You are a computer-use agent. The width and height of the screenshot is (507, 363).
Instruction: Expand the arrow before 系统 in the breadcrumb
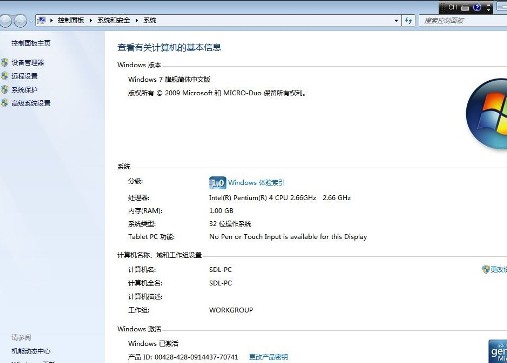point(137,20)
